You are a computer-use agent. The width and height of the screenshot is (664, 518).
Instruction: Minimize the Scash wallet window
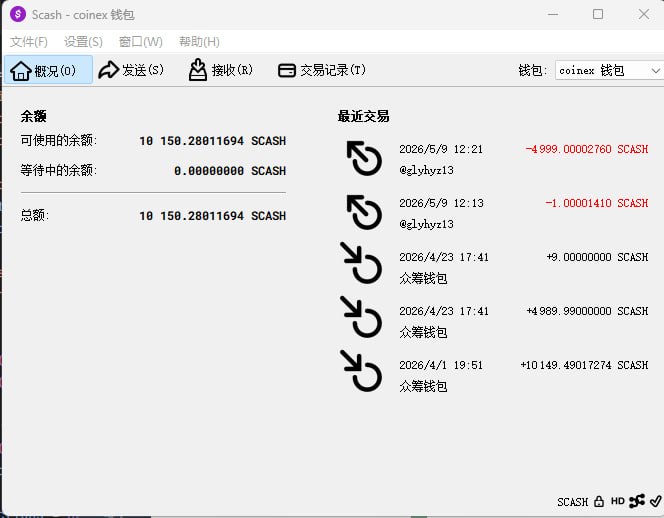click(x=553, y=14)
